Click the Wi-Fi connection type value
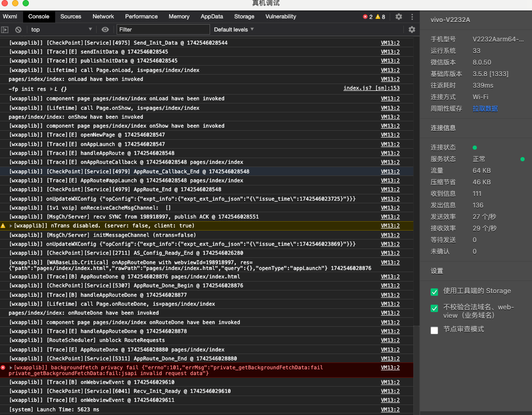 pyautogui.click(x=481, y=97)
